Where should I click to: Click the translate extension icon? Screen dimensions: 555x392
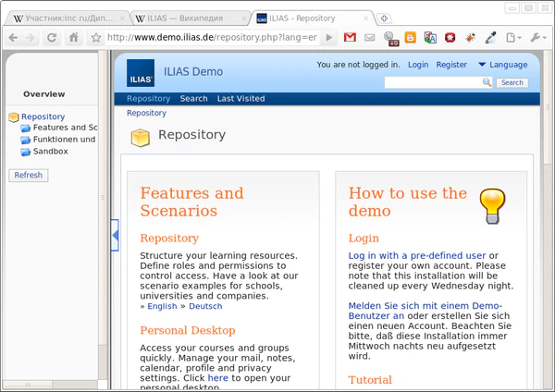[431, 38]
